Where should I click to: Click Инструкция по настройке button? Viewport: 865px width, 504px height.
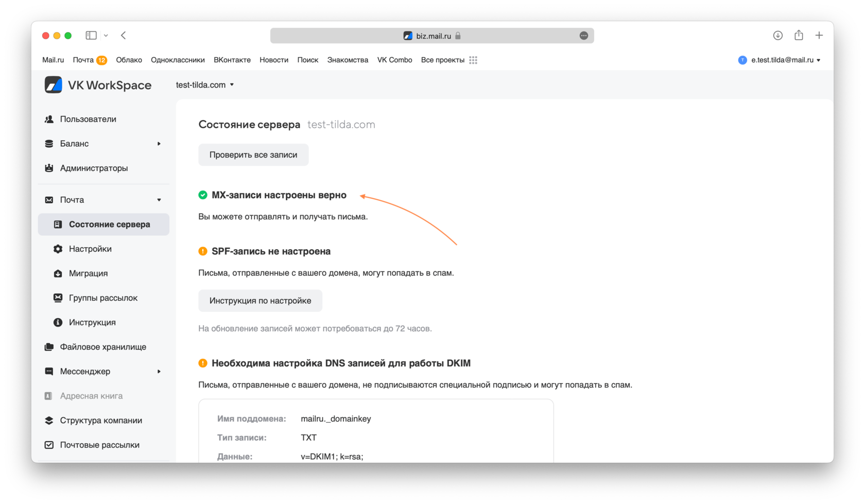(x=260, y=301)
